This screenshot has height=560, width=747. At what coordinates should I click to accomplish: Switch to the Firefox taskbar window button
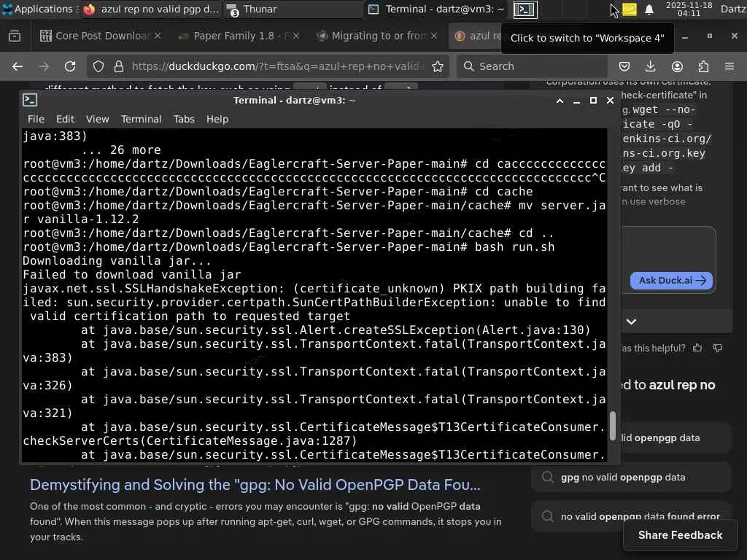coord(152,9)
